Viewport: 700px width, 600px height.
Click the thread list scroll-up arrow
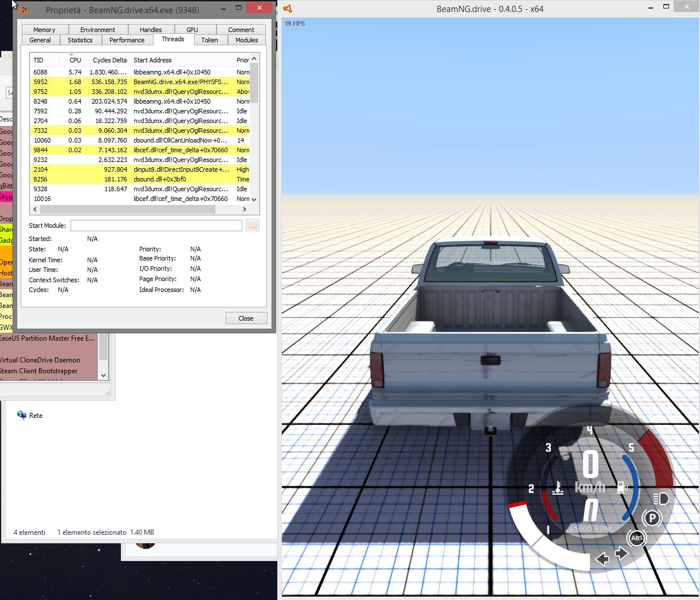tap(254, 58)
